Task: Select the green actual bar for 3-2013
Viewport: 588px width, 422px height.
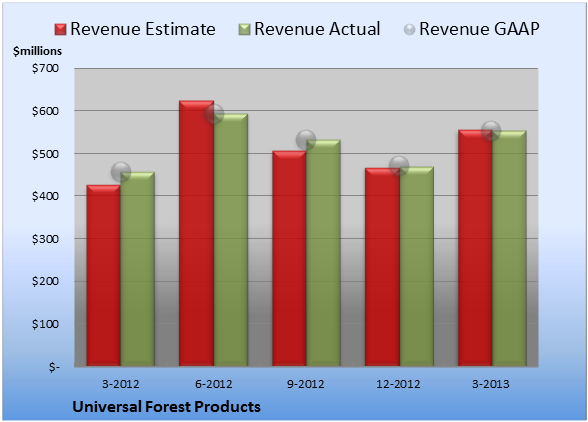Action: pos(509,248)
